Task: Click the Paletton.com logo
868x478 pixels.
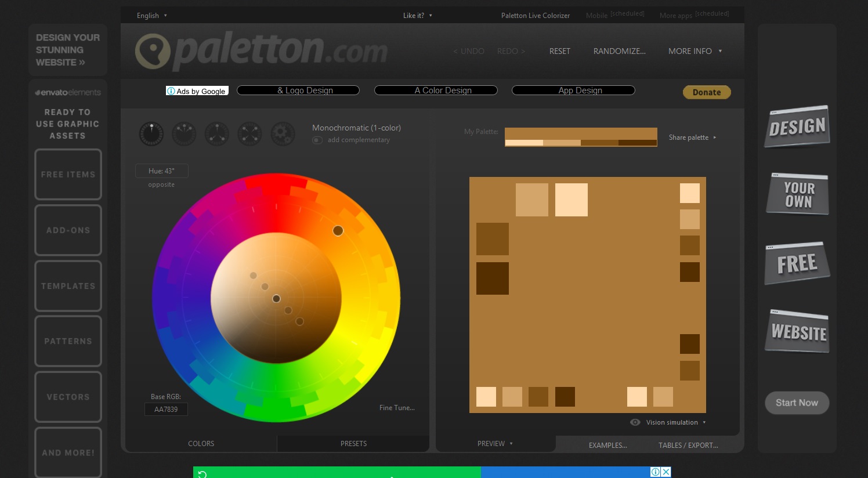Action: (261, 50)
